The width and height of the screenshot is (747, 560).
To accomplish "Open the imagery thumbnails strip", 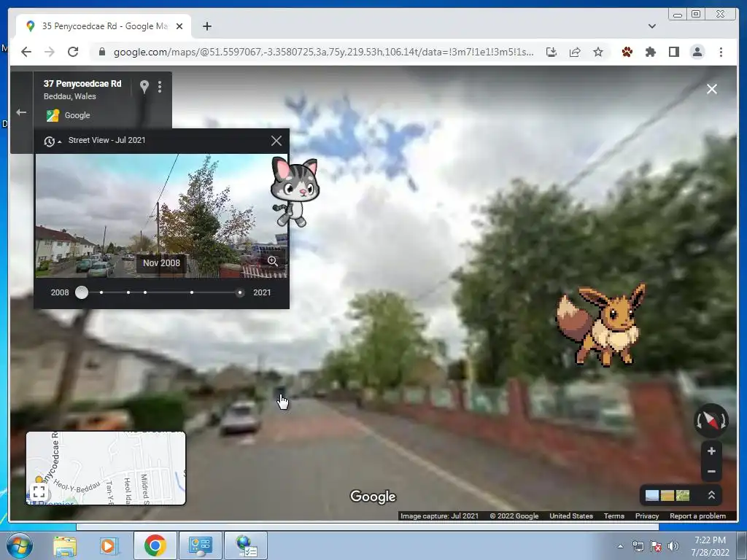I will [x=667, y=495].
